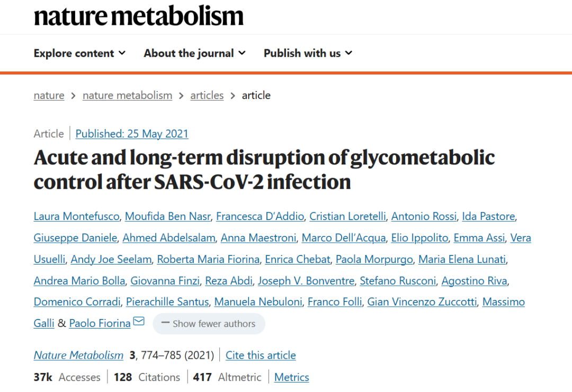Open the About the journal dropdown

pyautogui.click(x=194, y=53)
